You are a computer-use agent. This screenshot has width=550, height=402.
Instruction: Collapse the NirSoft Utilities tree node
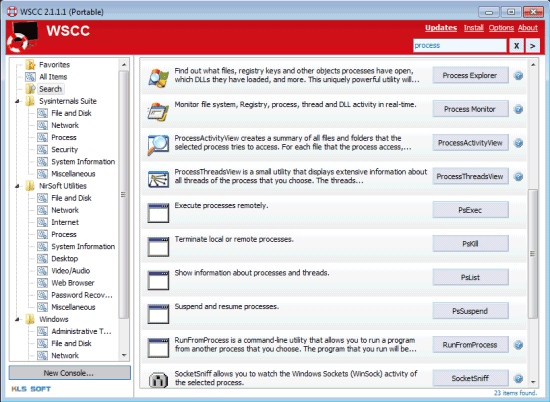coord(17,186)
